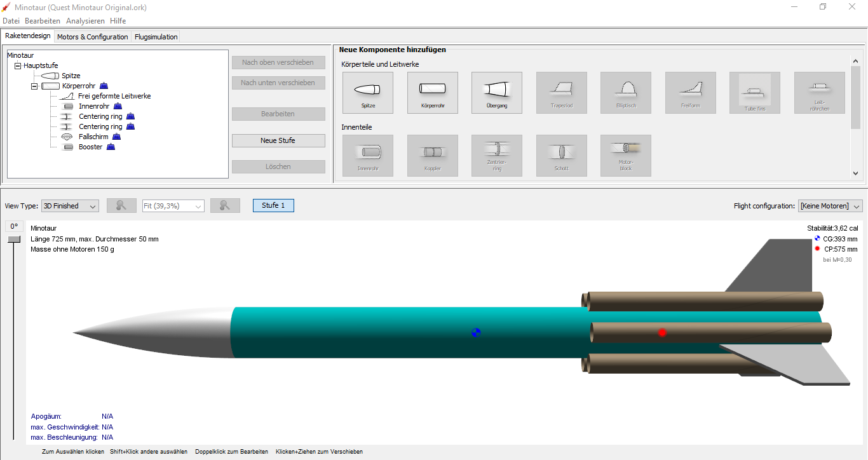Screen dimensions: 868x460
Task: Add a new Spitze nose cone component
Action: [x=367, y=92]
